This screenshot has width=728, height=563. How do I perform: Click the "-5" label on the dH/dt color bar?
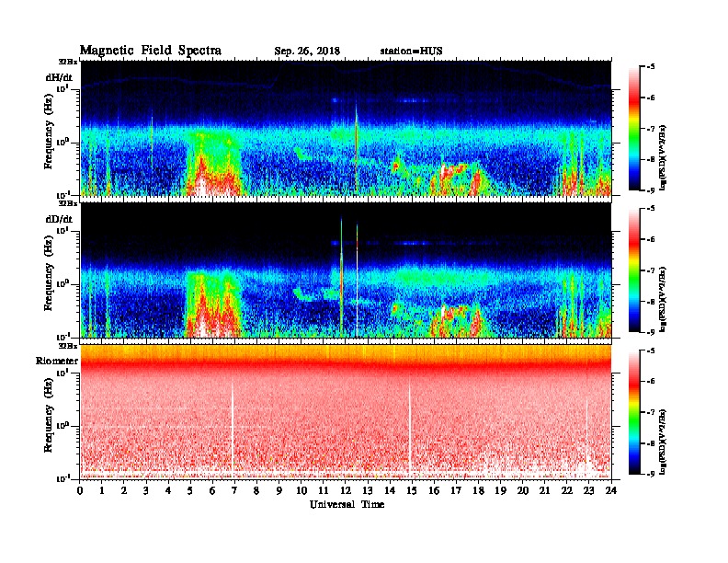pyautogui.click(x=650, y=67)
